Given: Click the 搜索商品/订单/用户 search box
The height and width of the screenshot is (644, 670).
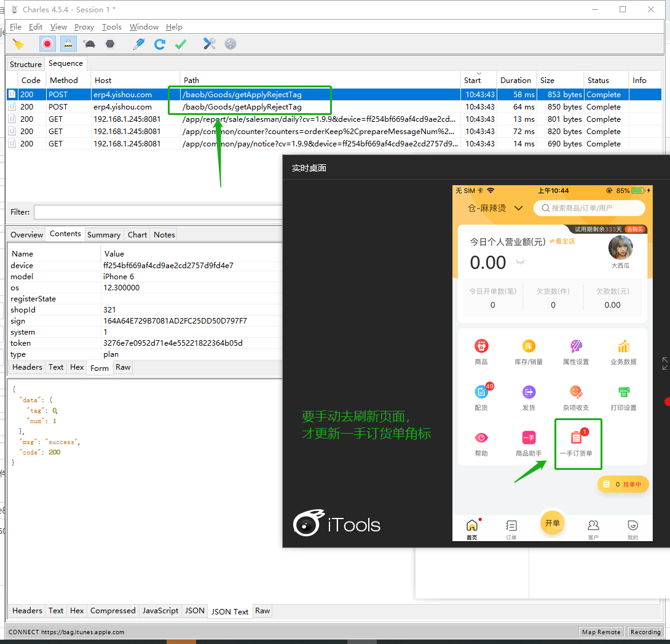Looking at the screenshot, I should [589, 209].
